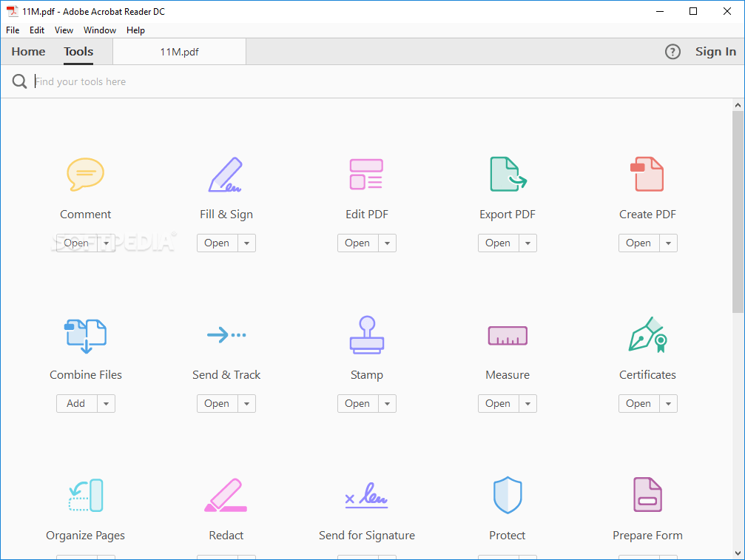
Task: Open the Stamp tool button
Action: tap(358, 404)
